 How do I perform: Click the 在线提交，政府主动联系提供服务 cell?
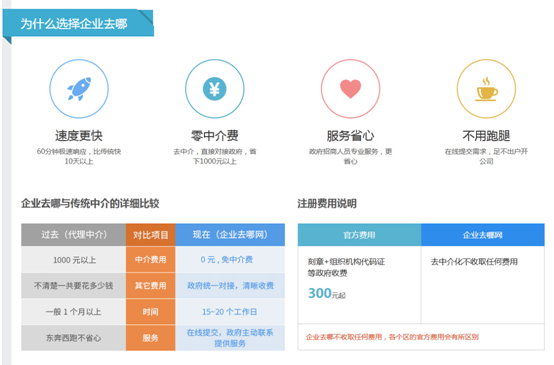[x=230, y=338]
